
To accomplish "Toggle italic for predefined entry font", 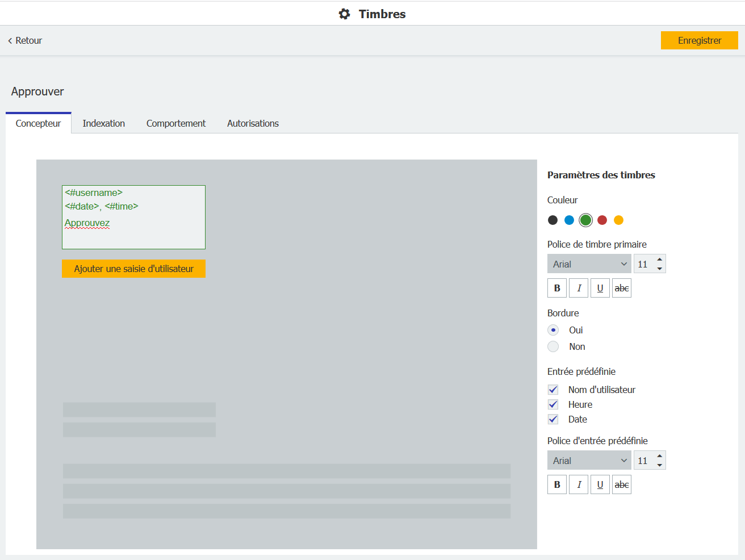I will tap(579, 484).
